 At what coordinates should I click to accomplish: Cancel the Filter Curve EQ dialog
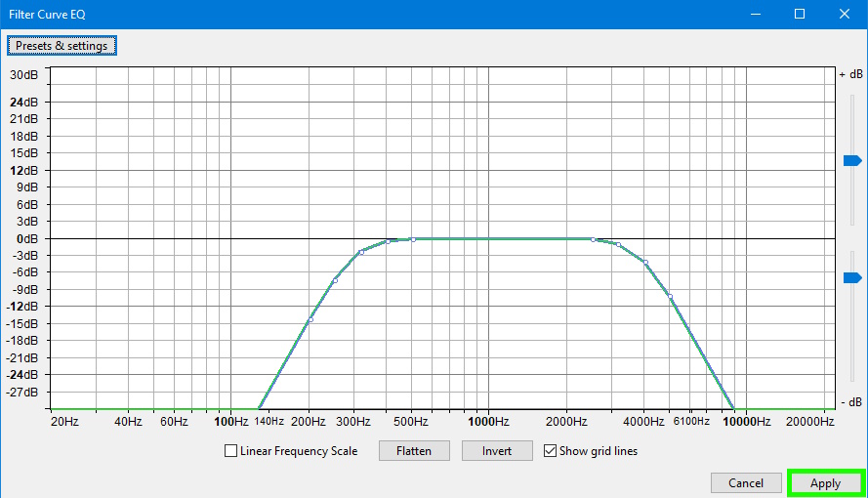[x=746, y=483]
